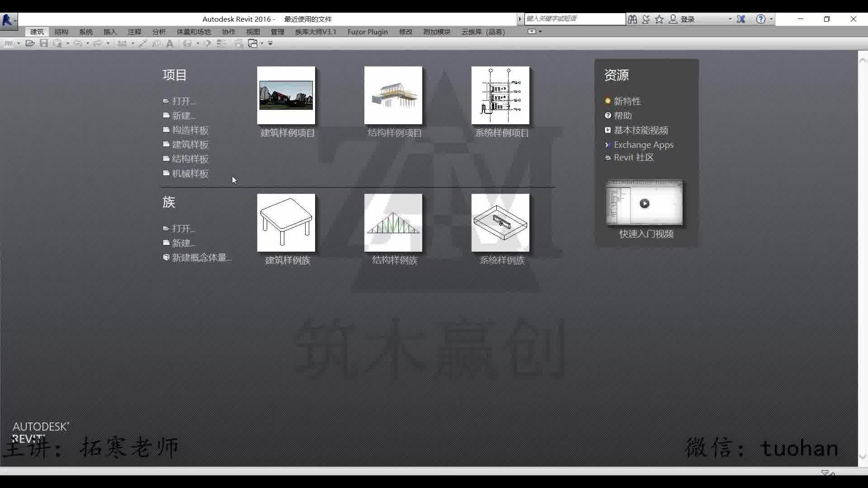Image resolution: width=868 pixels, height=488 pixels.
Task: Switch to the 建筑 ribbon tab
Action: pyautogui.click(x=37, y=32)
